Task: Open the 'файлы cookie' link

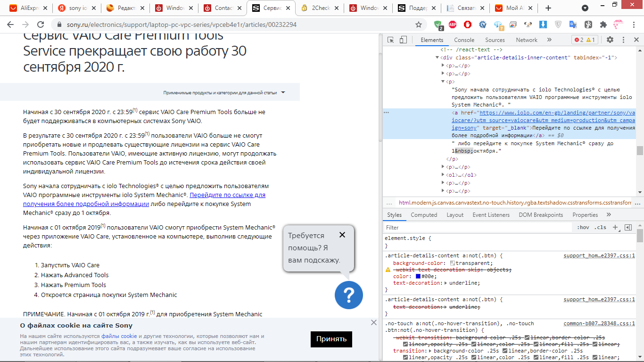Action: (x=119, y=336)
